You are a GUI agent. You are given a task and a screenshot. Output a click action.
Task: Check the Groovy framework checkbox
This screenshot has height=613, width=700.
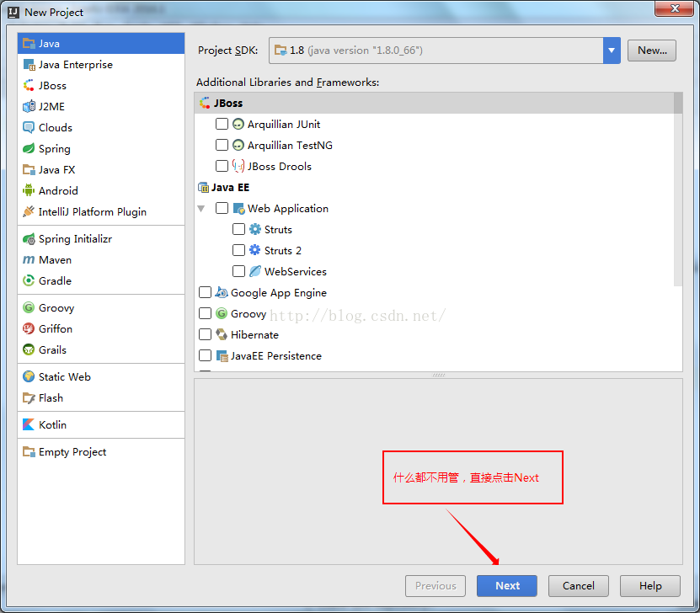point(205,313)
